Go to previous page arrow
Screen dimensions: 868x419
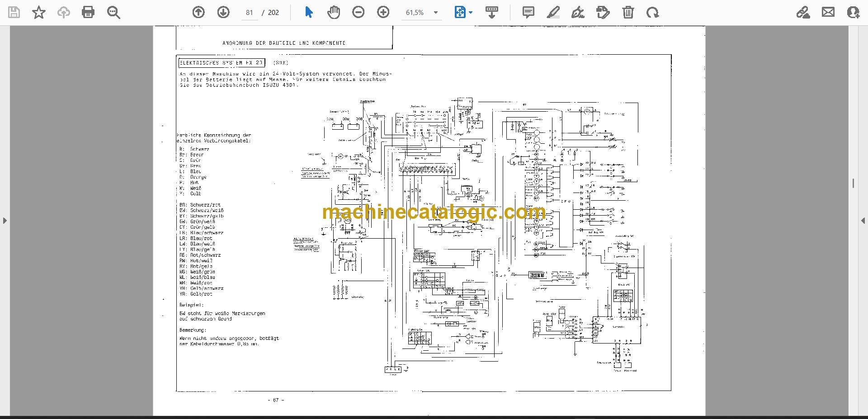coord(198,12)
